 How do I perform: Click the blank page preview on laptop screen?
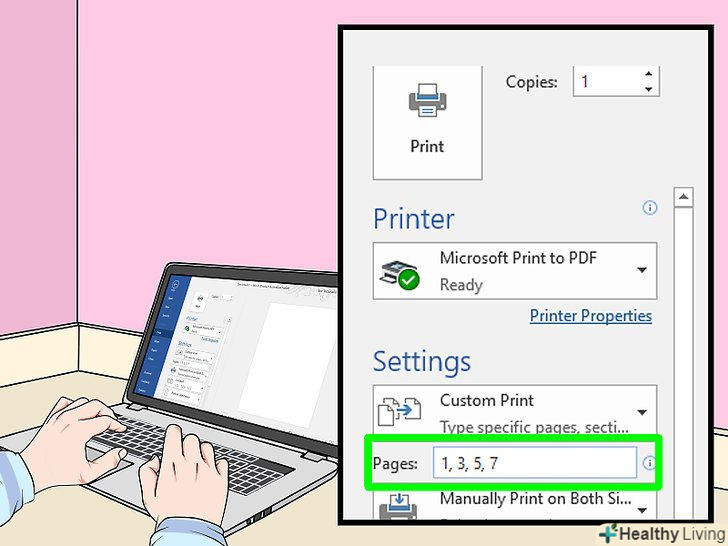pos(287,364)
